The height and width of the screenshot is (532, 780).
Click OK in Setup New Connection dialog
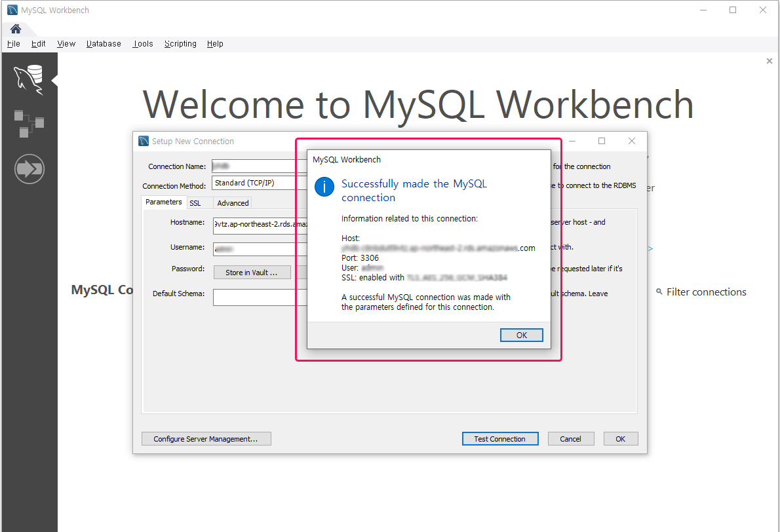click(620, 438)
